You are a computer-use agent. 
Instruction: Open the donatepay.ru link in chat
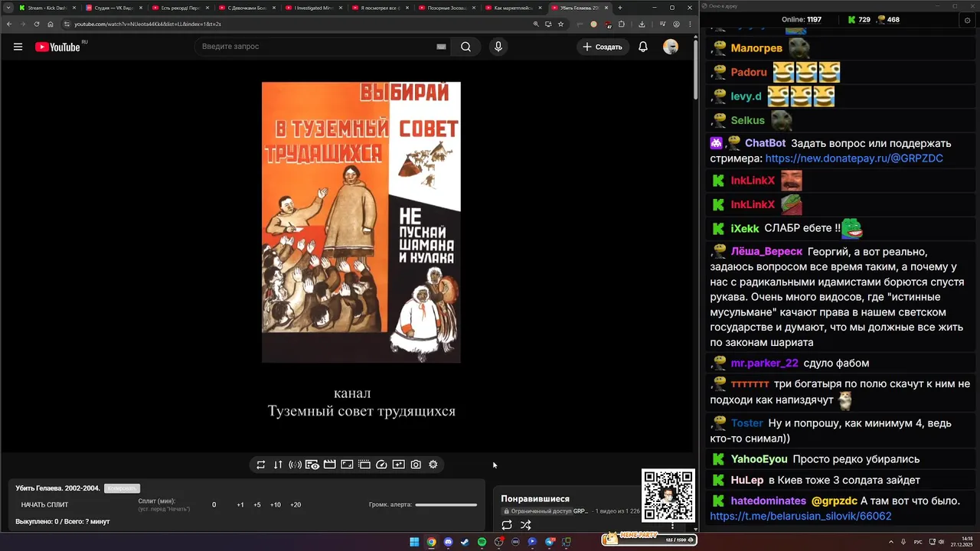854,158
